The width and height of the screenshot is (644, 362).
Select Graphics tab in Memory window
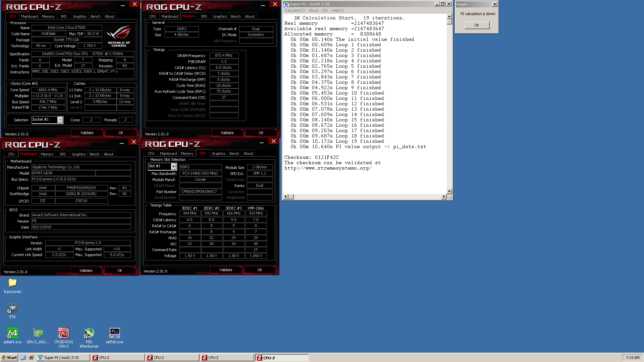220,16
